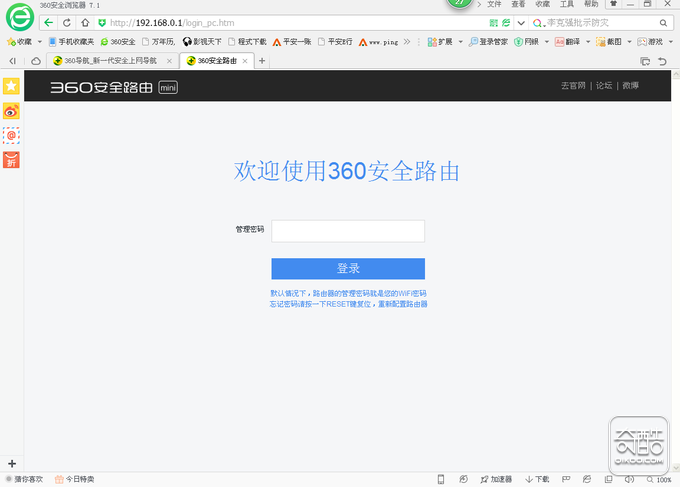
Task: Click the search box next to address bar
Action: [x=601, y=23]
